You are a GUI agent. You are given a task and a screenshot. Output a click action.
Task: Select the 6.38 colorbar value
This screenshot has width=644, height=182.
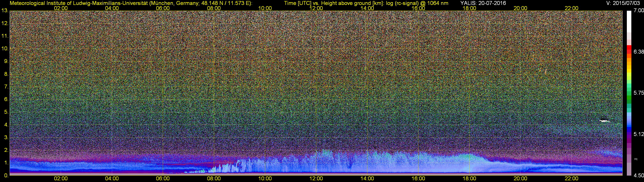click(638, 52)
